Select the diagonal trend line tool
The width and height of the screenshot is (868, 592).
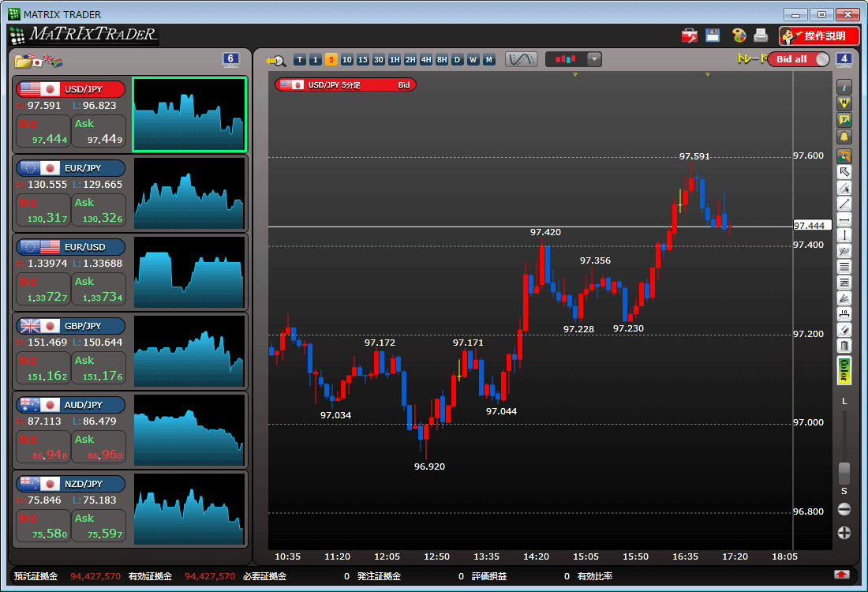844,204
